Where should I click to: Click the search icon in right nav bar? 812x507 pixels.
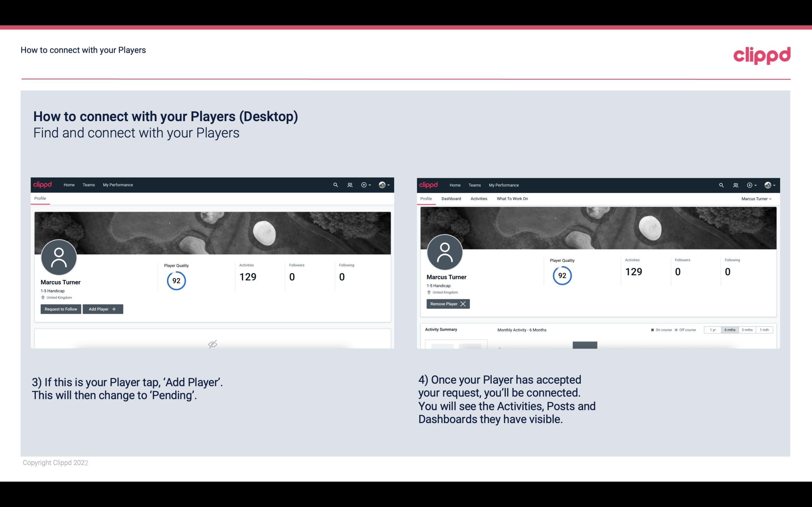721,185
